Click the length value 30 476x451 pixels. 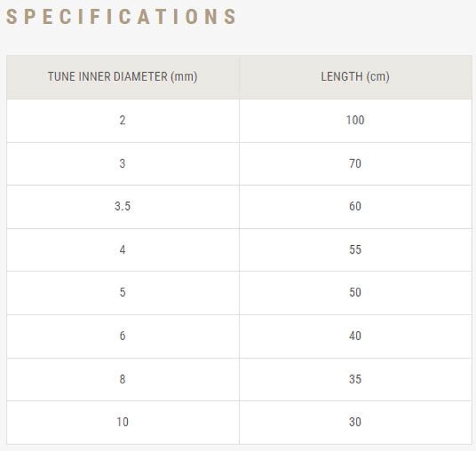(x=355, y=422)
